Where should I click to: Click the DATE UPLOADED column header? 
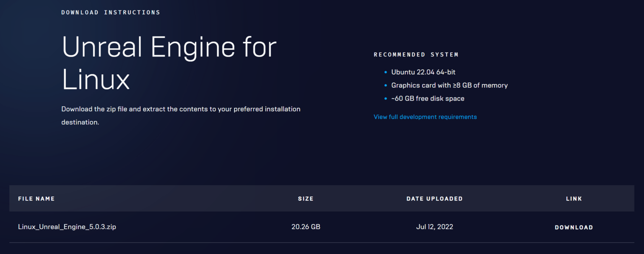[434, 199]
